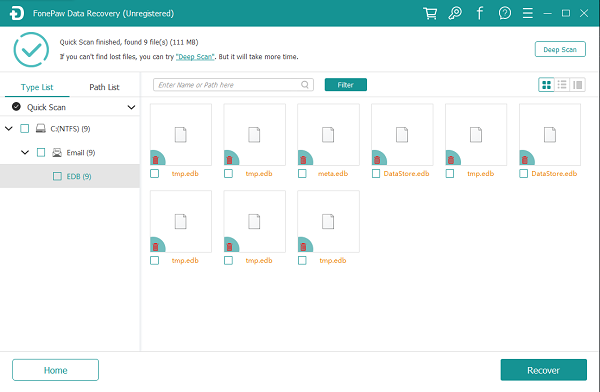Check the tmp.edb checkbox directly below meta.edb

302,261
